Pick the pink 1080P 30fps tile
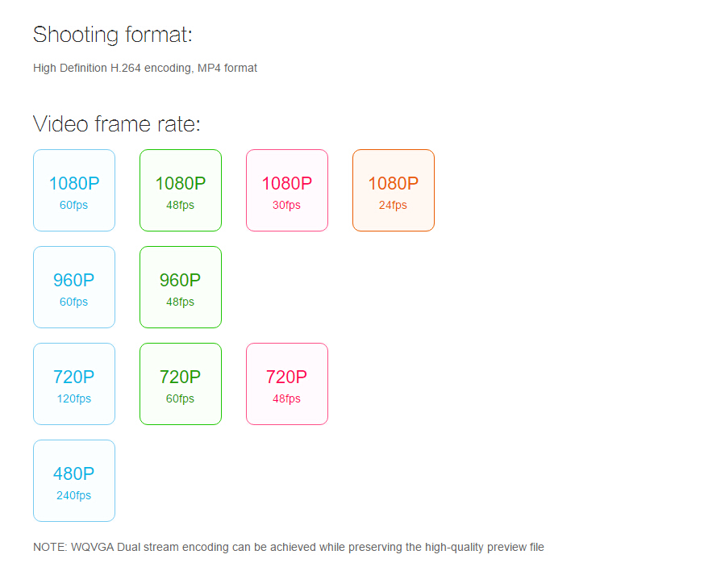The height and width of the screenshot is (588, 725). 286,190
